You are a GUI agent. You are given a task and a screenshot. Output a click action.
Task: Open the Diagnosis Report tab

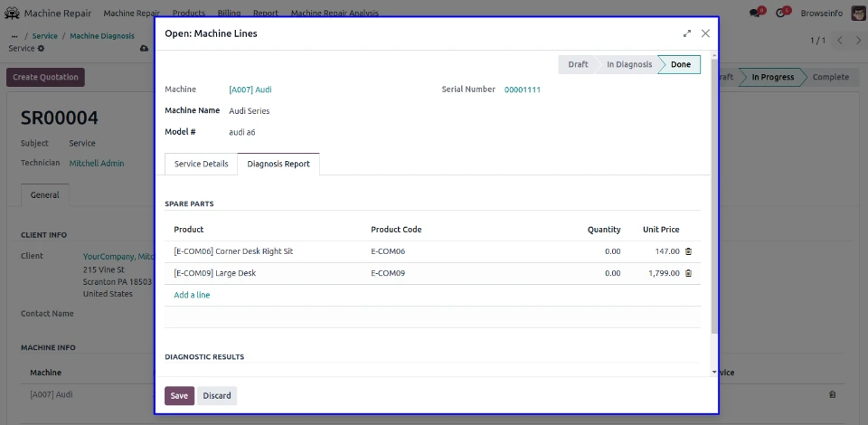(x=278, y=164)
